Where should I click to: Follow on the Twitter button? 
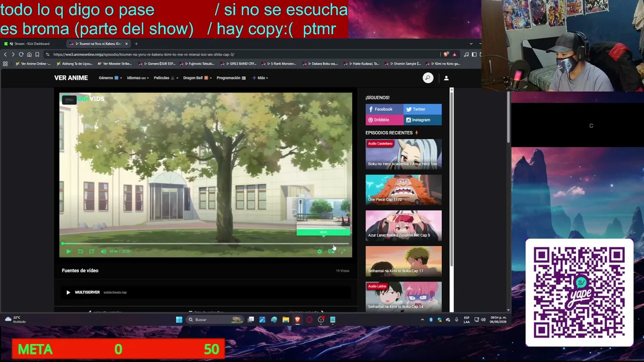pyautogui.click(x=423, y=109)
